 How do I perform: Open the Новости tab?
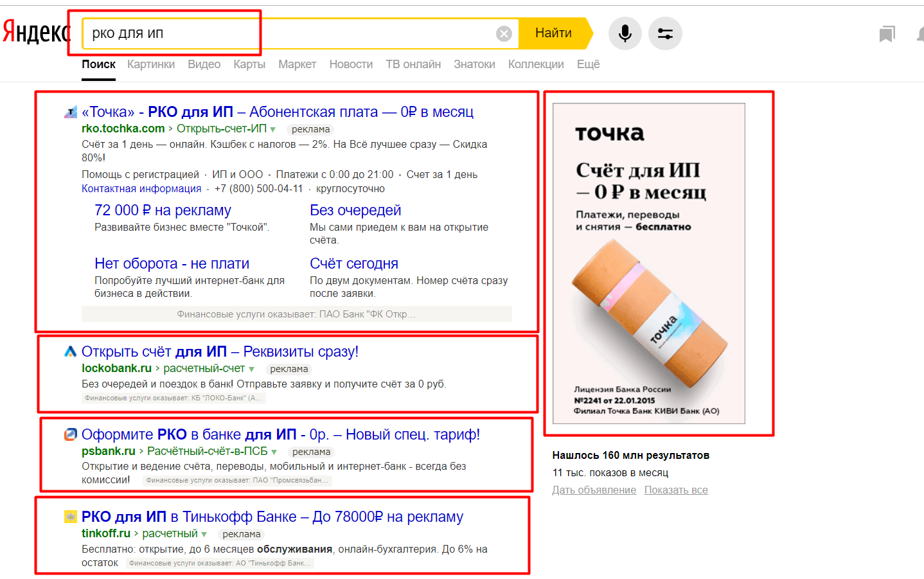351,64
